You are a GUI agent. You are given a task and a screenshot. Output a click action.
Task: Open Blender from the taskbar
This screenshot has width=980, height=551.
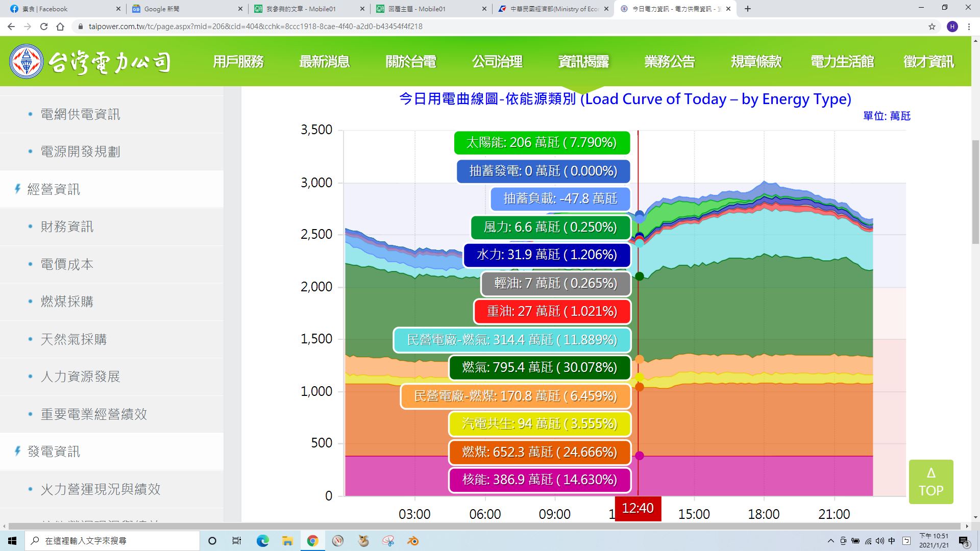pos(413,541)
